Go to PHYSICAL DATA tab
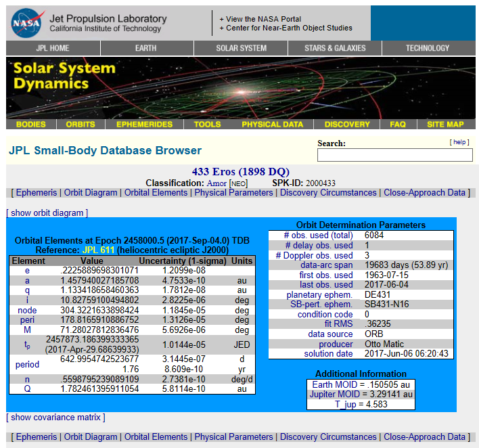479x448 pixels. pyautogui.click(x=272, y=125)
